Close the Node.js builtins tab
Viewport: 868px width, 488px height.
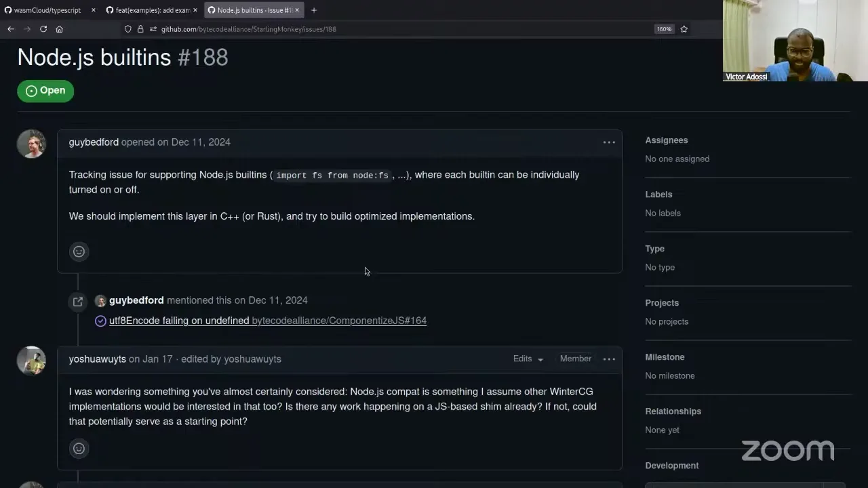(x=296, y=10)
